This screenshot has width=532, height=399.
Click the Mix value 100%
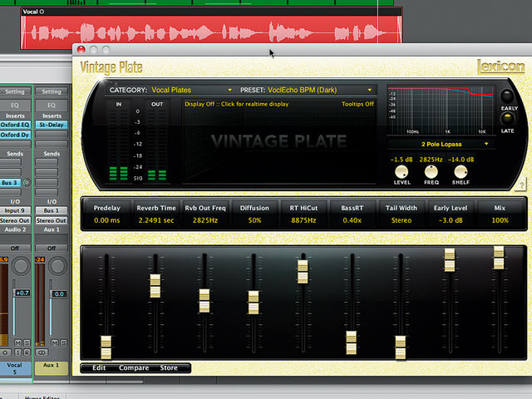pos(500,220)
